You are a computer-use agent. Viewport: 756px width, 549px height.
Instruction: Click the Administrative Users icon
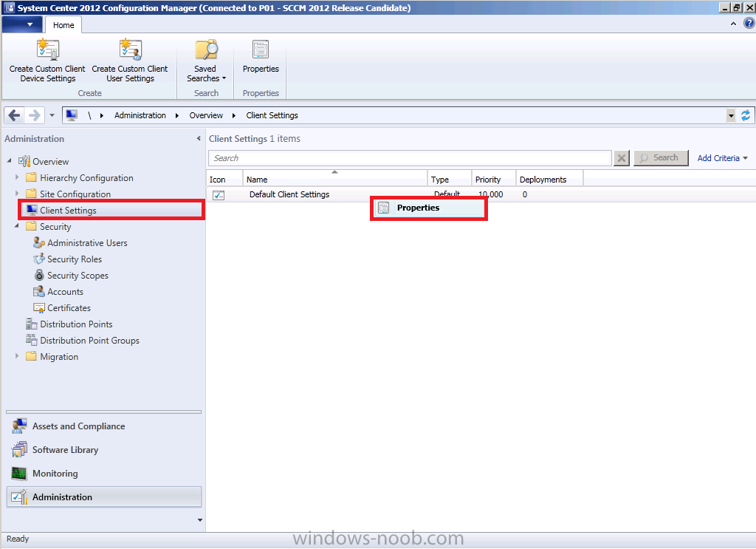tap(39, 242)
